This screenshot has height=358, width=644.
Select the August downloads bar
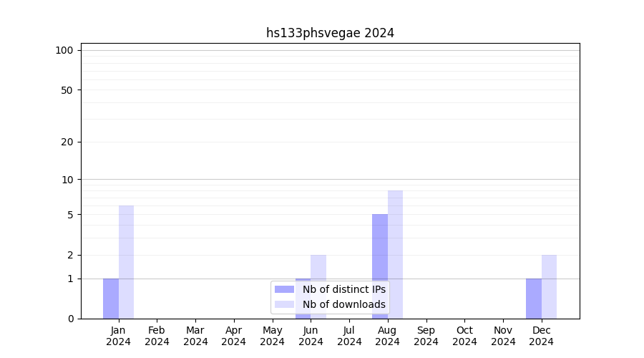tap(395, 254)
